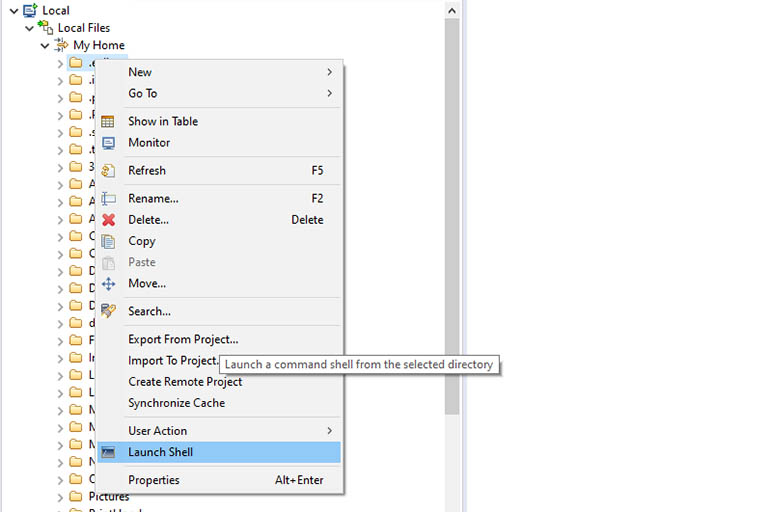Viewport: 768px width, 512px height.
Task: Select the Local Files tree item
Action: tap(84, 28)
